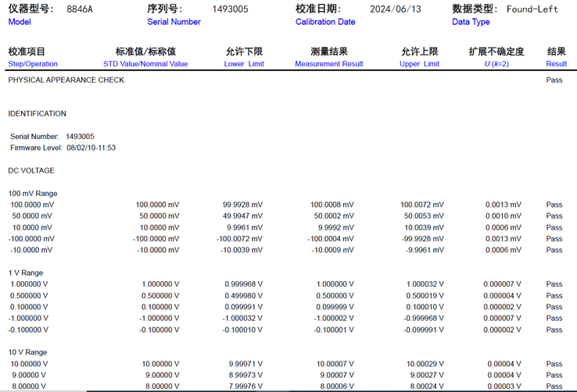Click upper limit 10.0039 mV
The width and height of the screenshot is (577, 392).
pyautogui.click(x=425, y=227)
